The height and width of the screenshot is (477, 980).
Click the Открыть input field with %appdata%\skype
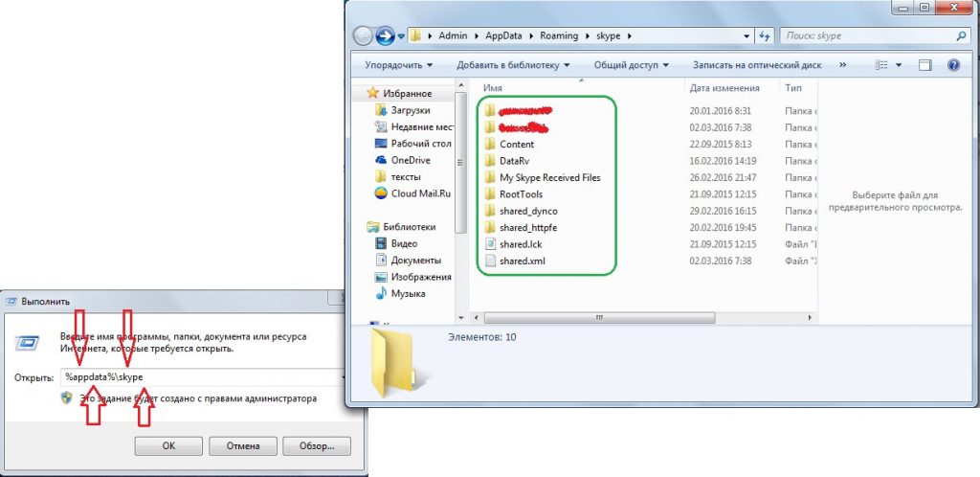201,377
